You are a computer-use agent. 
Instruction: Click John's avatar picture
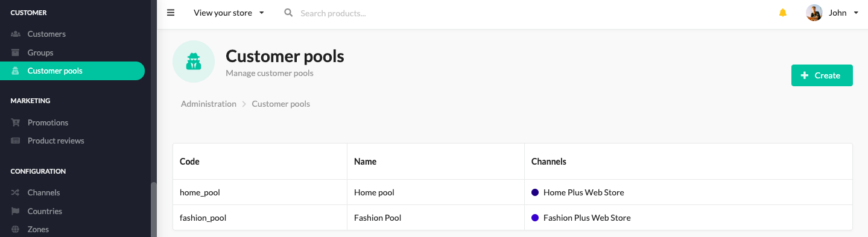point(814,13)
